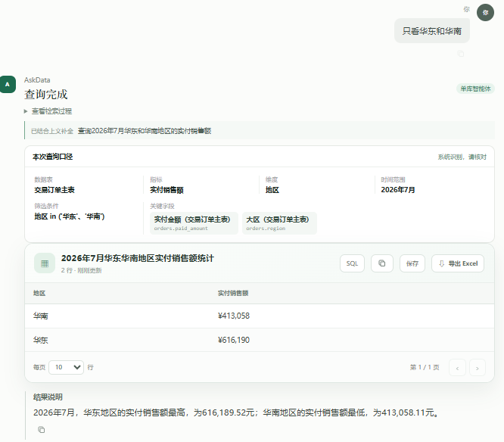Image resolution: width=504 pixels, height=442 pixels.
Task: Click the AskData green A avatar
Action: tap(8, 85)
